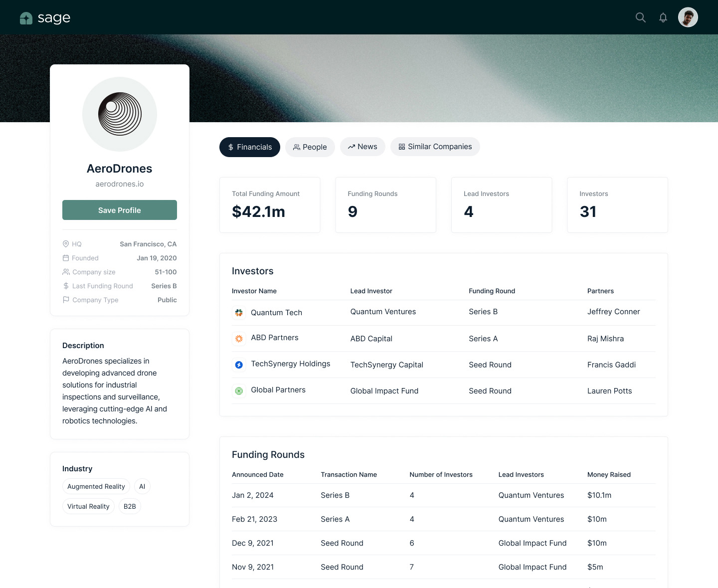718x588 pixels.
Task: Open the News tab
Action: point(362,147)
